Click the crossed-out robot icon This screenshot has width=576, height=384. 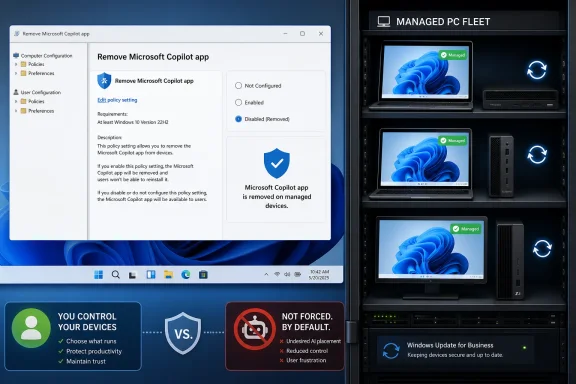pyautogui.click(x=255, y=329)
